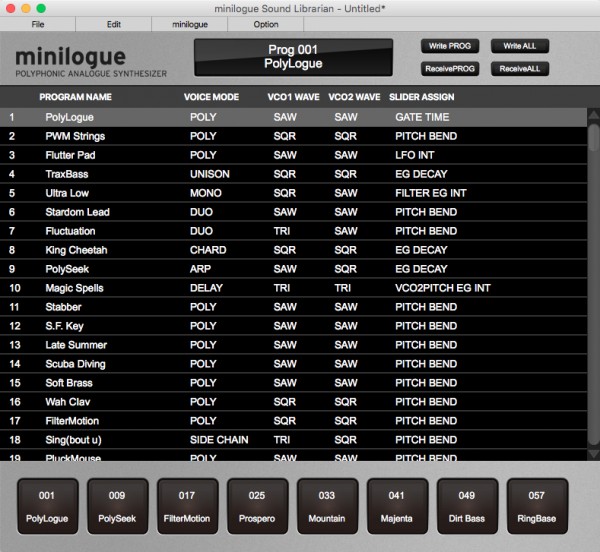The height and width of the screenshot is (552, 600).
Task: Select program TraxBass
Action: (293, 174)
